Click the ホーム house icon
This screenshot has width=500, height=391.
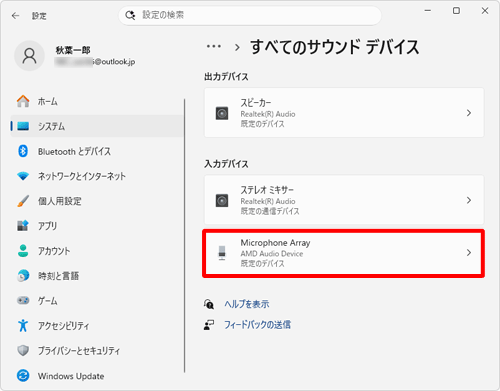[x=23, y=101]
